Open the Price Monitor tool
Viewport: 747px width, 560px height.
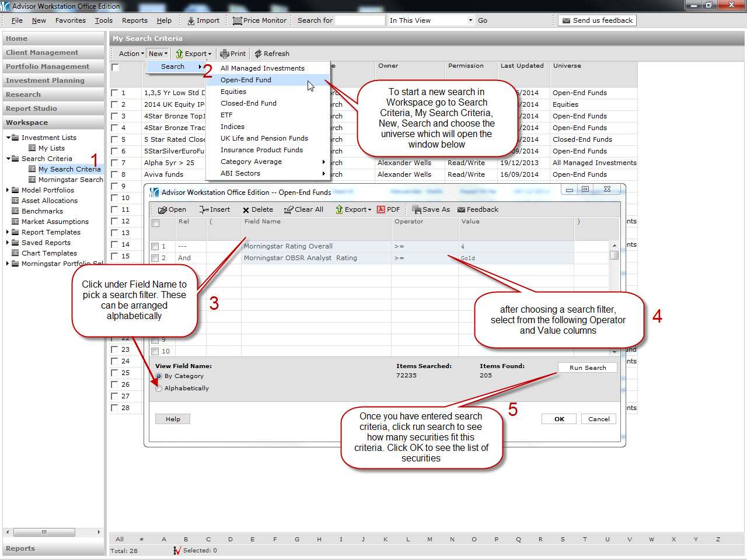pyautogui.click(x=260, y=20)
